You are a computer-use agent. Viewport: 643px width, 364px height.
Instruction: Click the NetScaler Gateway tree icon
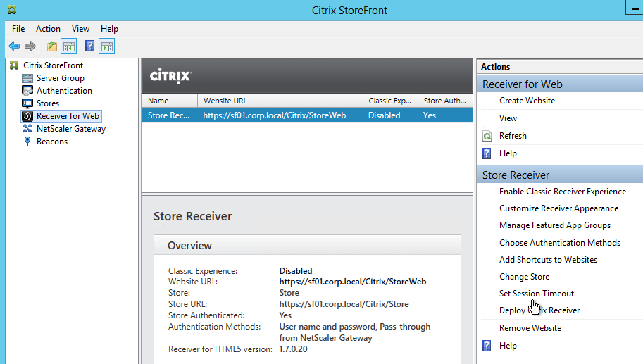27,129
